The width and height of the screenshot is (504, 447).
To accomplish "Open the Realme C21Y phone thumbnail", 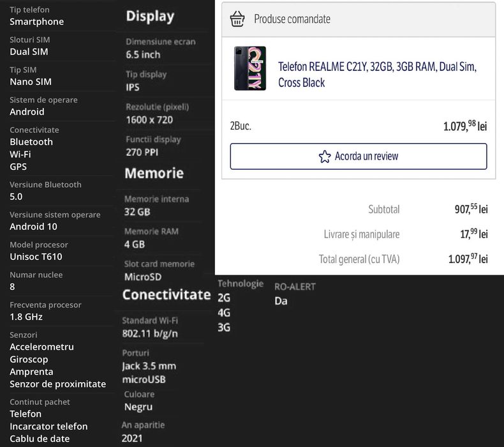I will tap(250, 68).
